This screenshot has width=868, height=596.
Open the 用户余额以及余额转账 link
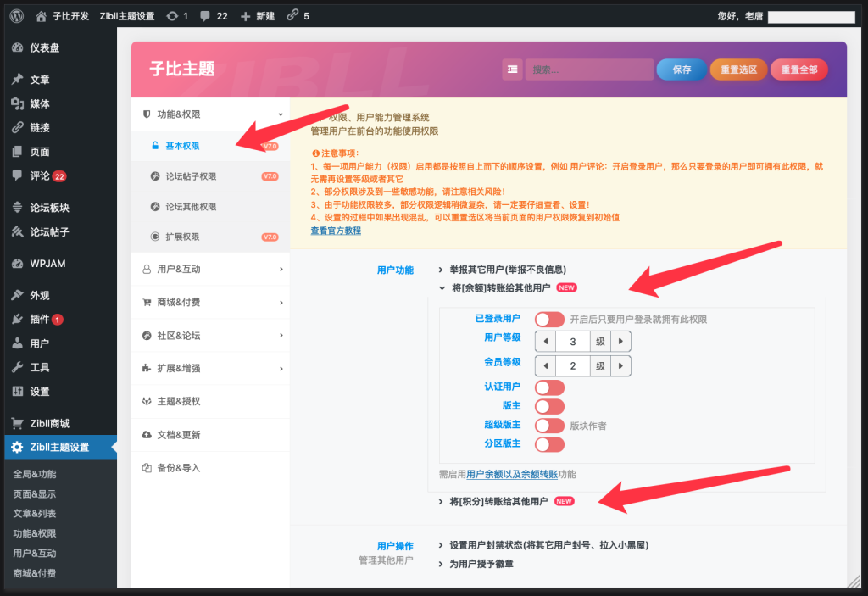pos(512,474)
